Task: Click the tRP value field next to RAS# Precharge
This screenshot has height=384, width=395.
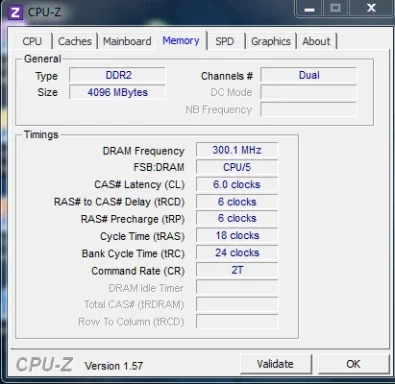Action: click(x=237, y=219)
